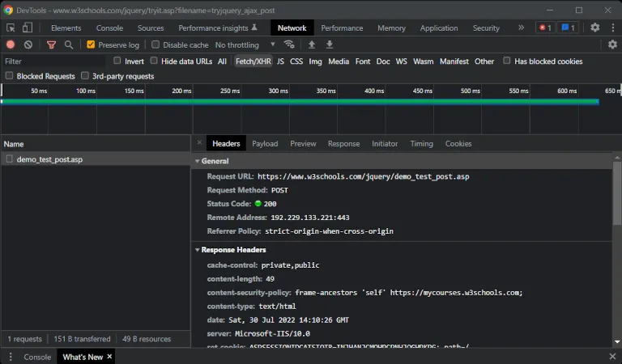Image resolution: width=622 pixels, height=364 pixels.
Task: Import HAR file upload arrow icon
Action: 312,44
